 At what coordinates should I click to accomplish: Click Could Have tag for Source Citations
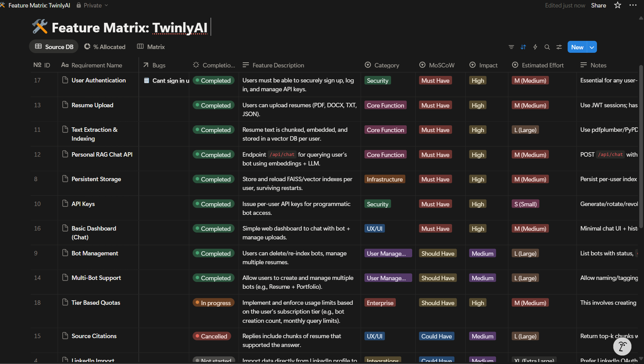tap(436, 336)
